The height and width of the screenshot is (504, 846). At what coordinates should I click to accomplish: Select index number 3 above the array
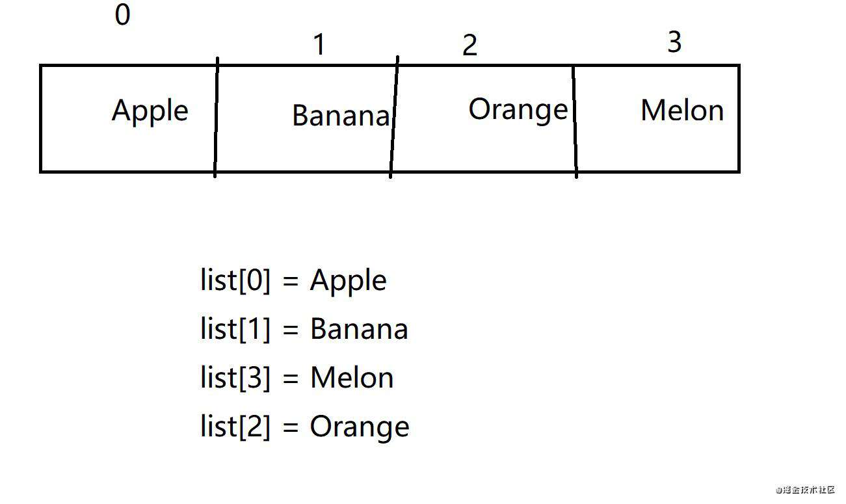click(x=674, y=42)
